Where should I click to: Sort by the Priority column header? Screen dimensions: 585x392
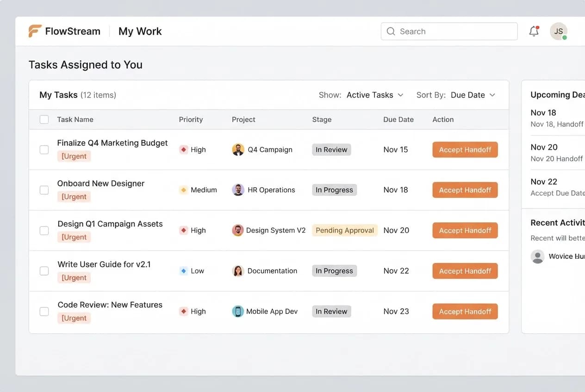[191, 119]
